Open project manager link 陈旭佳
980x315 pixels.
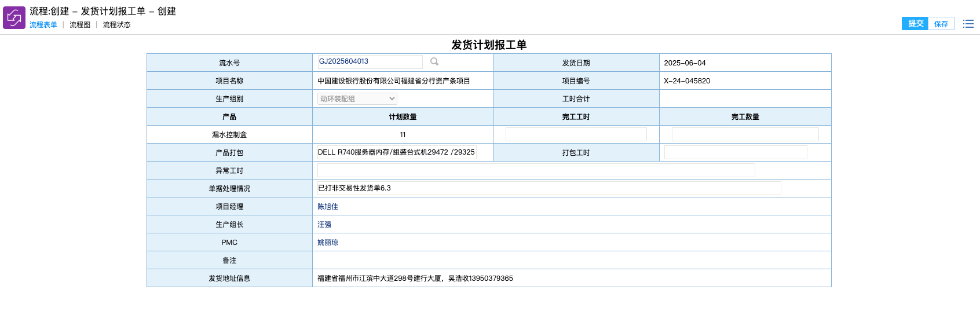328,207
